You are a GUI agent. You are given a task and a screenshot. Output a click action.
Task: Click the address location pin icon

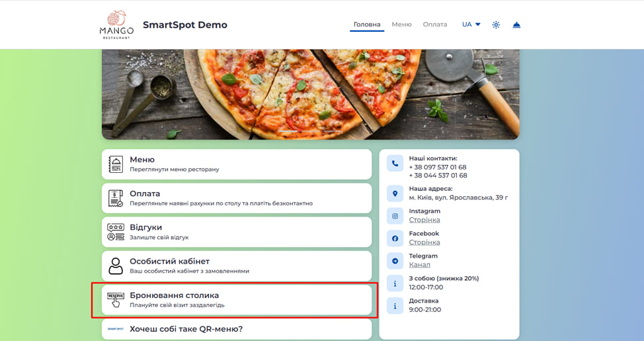coord(395,193)
